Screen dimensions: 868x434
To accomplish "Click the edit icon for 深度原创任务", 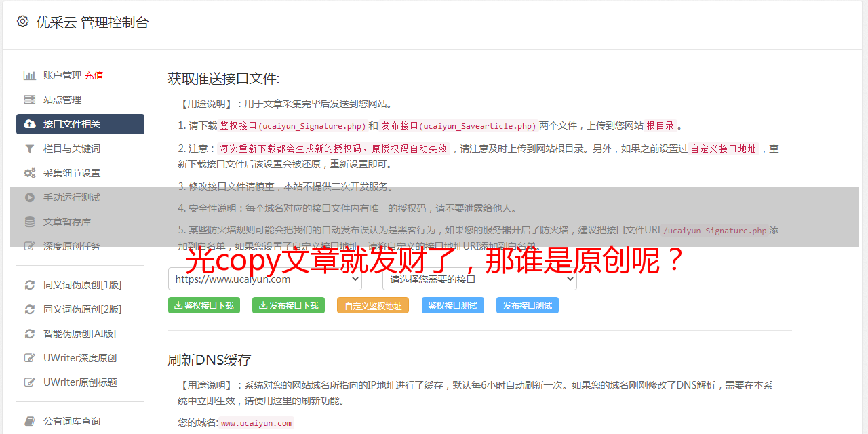I will point(30,246).
